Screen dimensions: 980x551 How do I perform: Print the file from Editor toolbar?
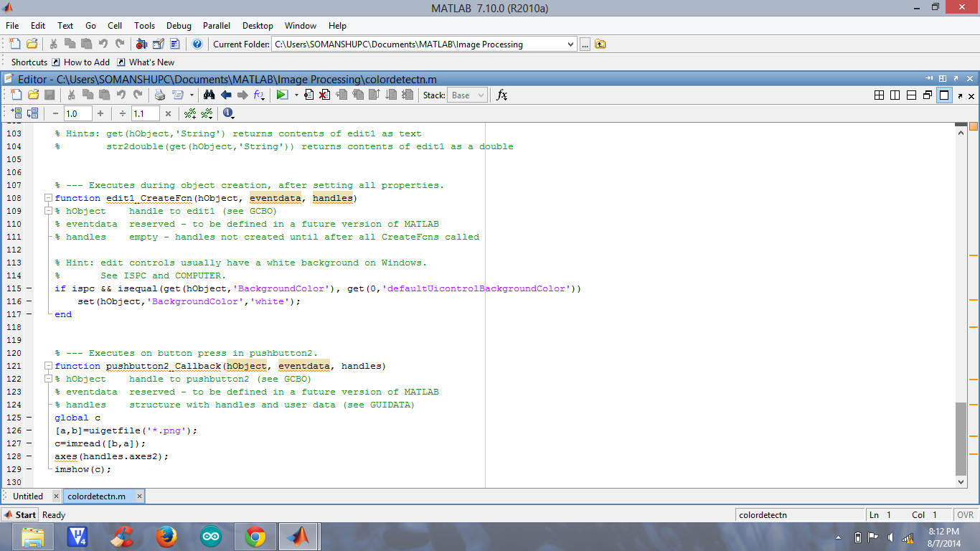coord(160,95)
